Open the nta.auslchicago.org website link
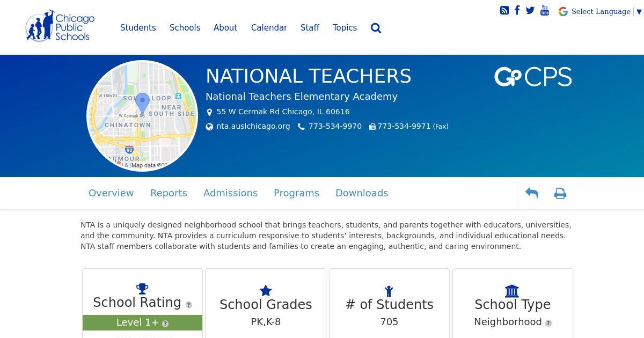 (x=253, y=126)
